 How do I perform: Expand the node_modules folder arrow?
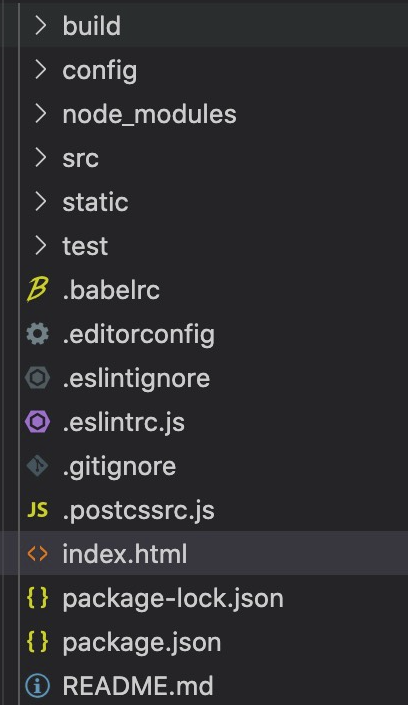pyautogui.click(x=41, y=114)
